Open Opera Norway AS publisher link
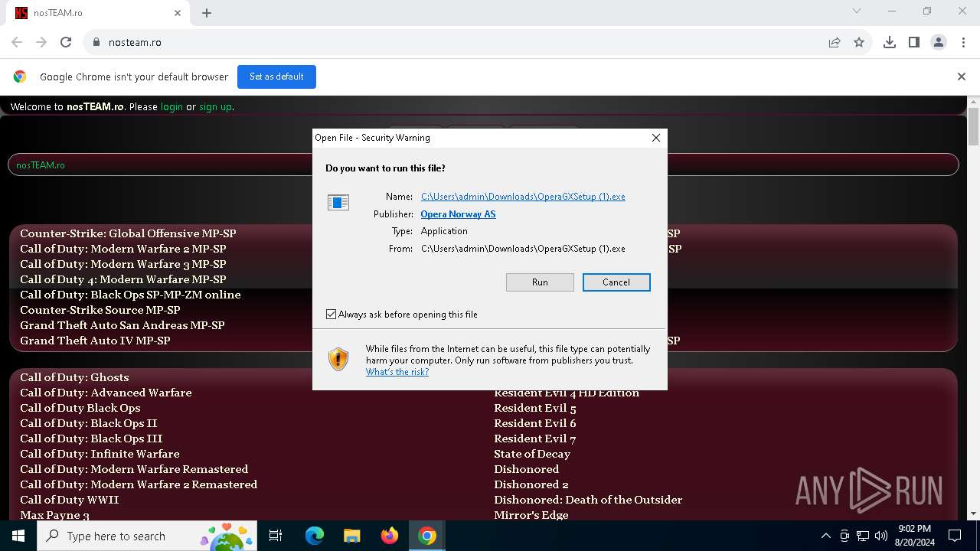Viewport: 980px width, 551px height. [x=458, y=214]
